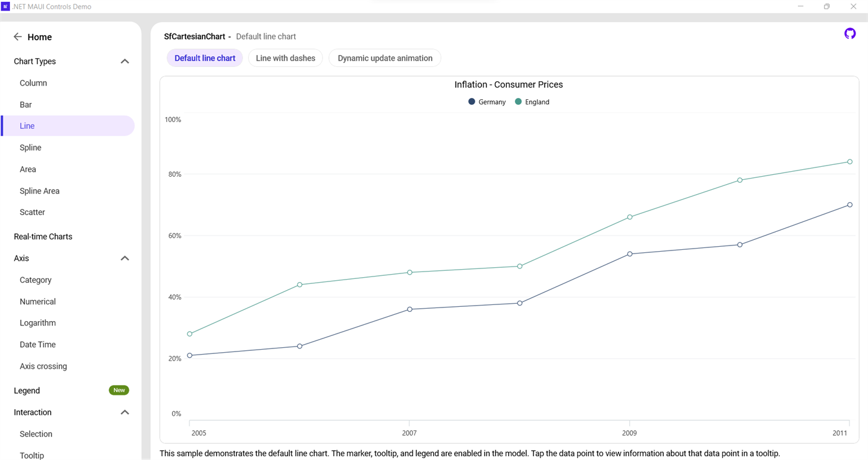Viewport: 868px width, 460px height.
Task: Toggle England series via its legend dot
Action: point(518,102)
